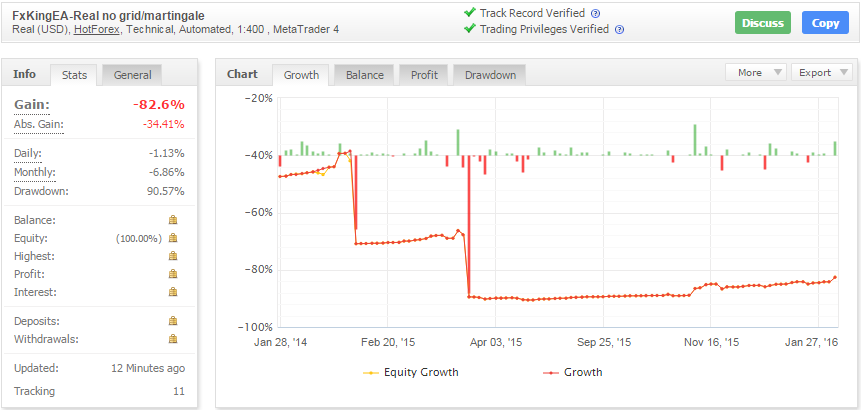Viewport: 861px width, 410px height.
Task: Select the Profit chart tab
Action: coord(424,75)
